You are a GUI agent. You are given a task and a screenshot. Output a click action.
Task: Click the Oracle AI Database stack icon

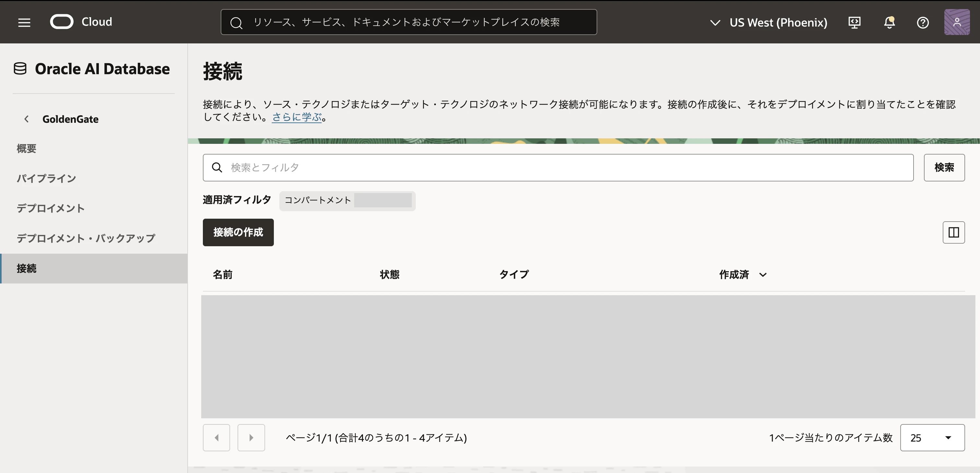point(20,68)
